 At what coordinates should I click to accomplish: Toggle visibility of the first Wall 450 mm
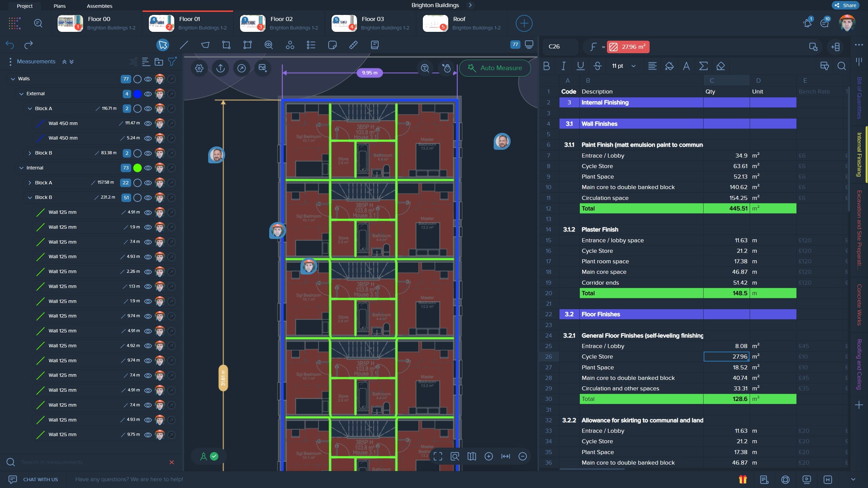click(148, 123)
